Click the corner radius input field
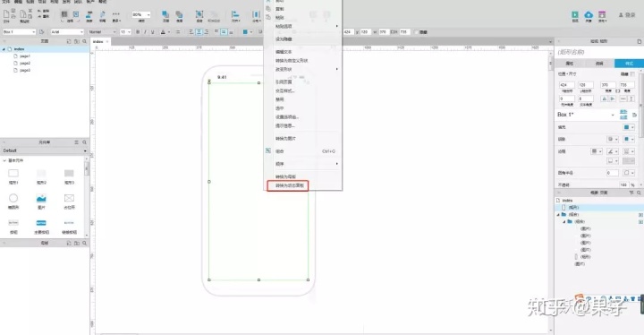This screenshot has height=335, width=644. (612, 173)
